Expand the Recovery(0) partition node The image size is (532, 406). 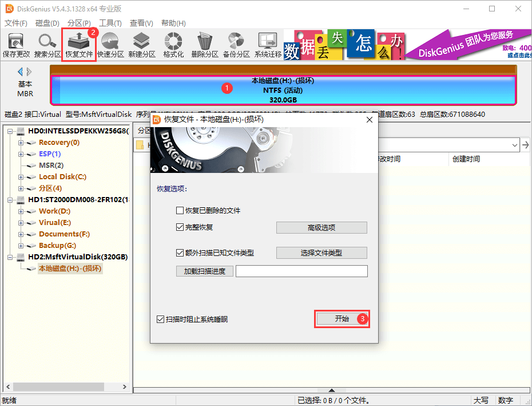click(x=21, y=143)
